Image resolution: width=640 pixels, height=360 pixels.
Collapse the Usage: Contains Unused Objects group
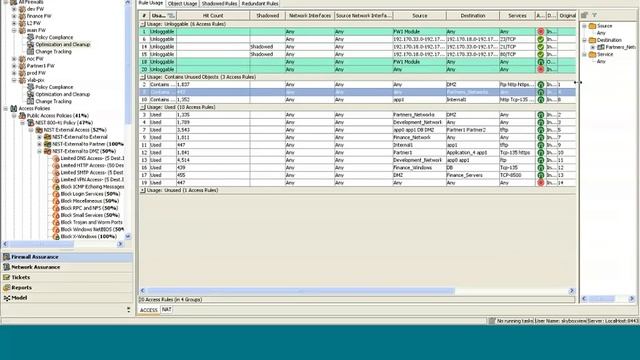pos(143,77)
